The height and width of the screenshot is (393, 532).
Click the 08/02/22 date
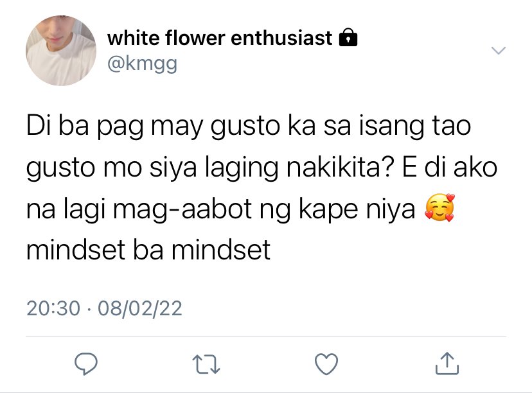click(x=140, y=308)
